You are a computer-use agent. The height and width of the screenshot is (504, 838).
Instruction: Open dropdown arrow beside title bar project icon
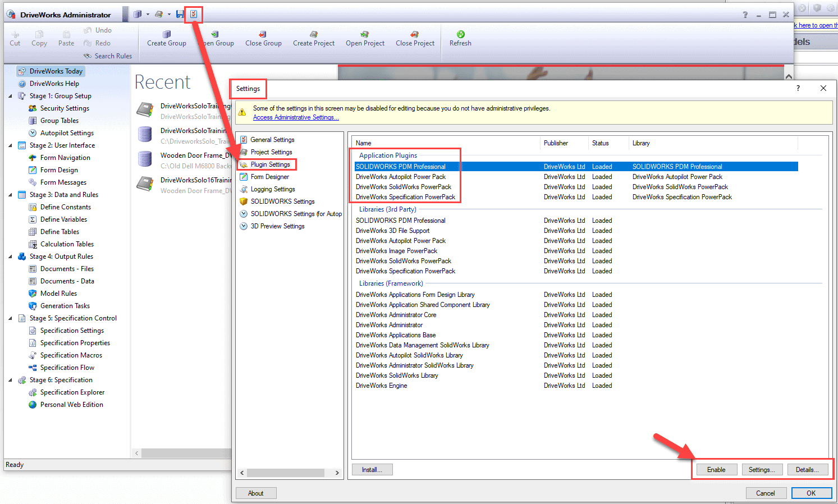click(x=169, y=14)
